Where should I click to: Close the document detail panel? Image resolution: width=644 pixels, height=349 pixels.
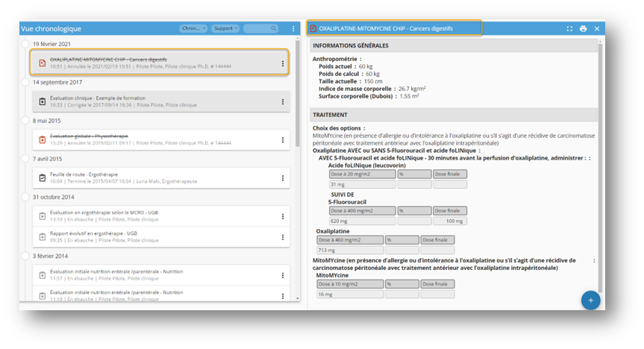pos(595,29)
